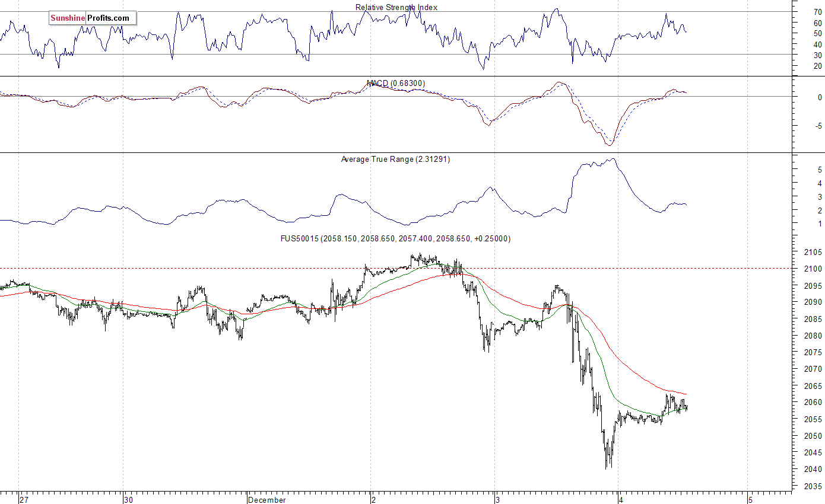
Task: Click the MACD 0 axis label
Action: click(820, 97)
